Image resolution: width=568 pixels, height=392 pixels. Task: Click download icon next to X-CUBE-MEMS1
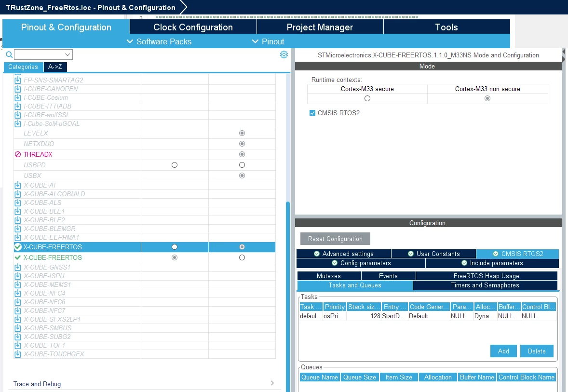click(x=18, y=284)
